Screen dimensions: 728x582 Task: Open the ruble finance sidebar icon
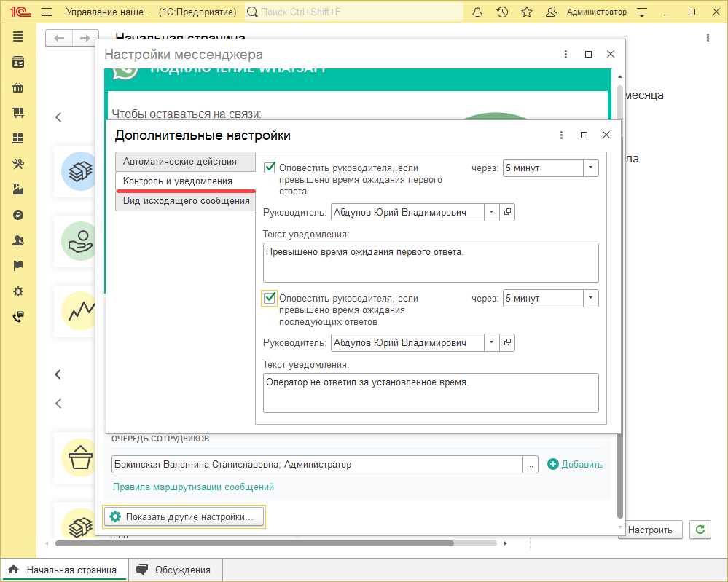tap(18, 215)
